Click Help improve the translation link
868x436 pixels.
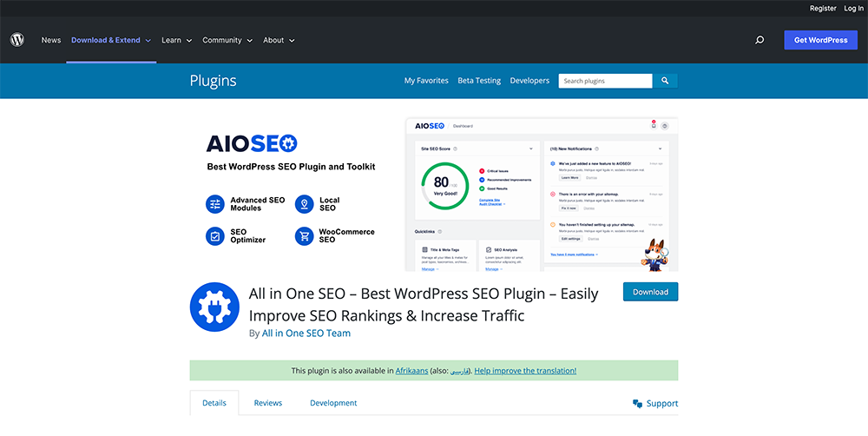click(x=525, y=371)
